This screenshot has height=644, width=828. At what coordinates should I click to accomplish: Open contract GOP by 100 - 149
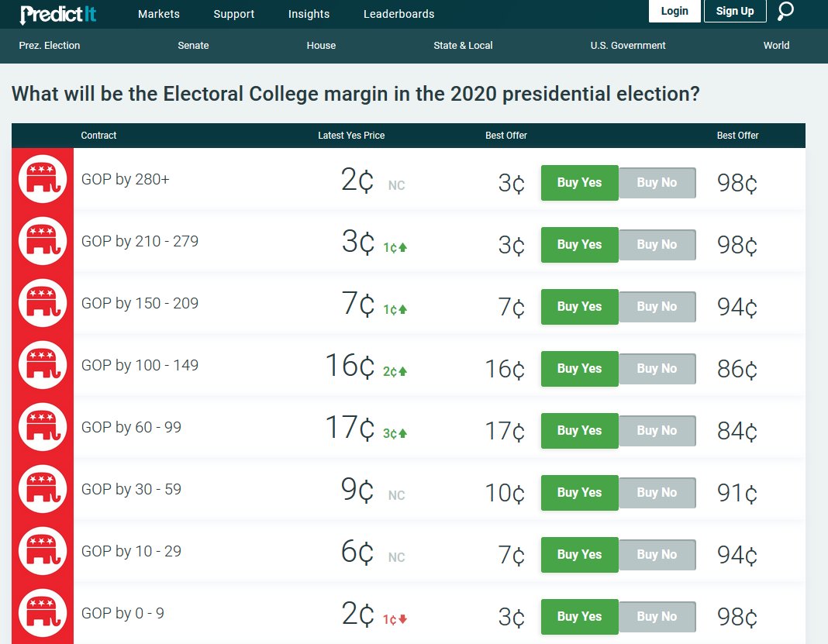pos(140,365)
